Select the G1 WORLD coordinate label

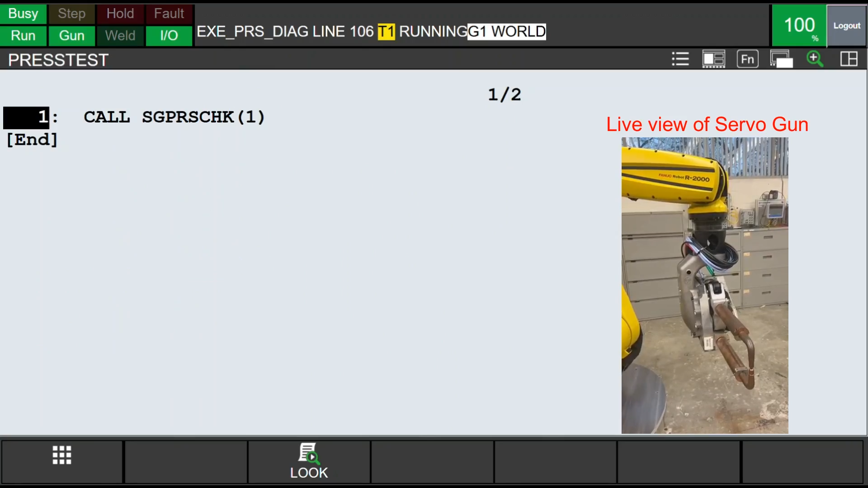pyautogui.click(x=506, y=32)
